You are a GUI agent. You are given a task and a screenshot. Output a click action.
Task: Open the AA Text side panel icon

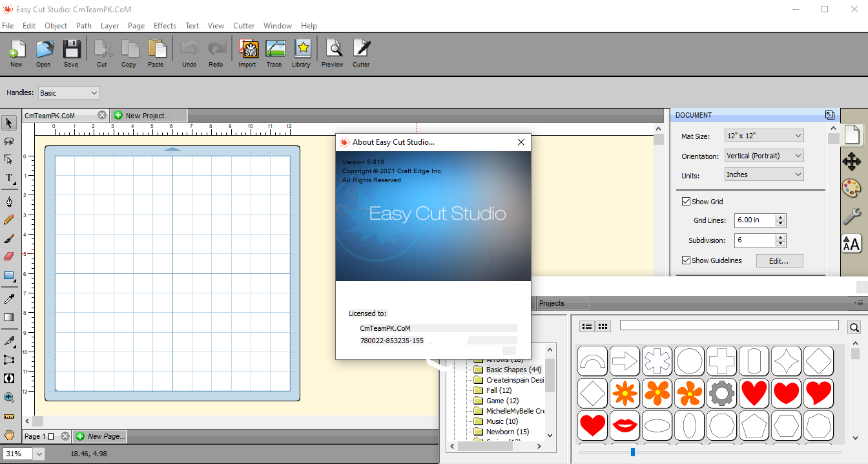click(x=852, y=244)
